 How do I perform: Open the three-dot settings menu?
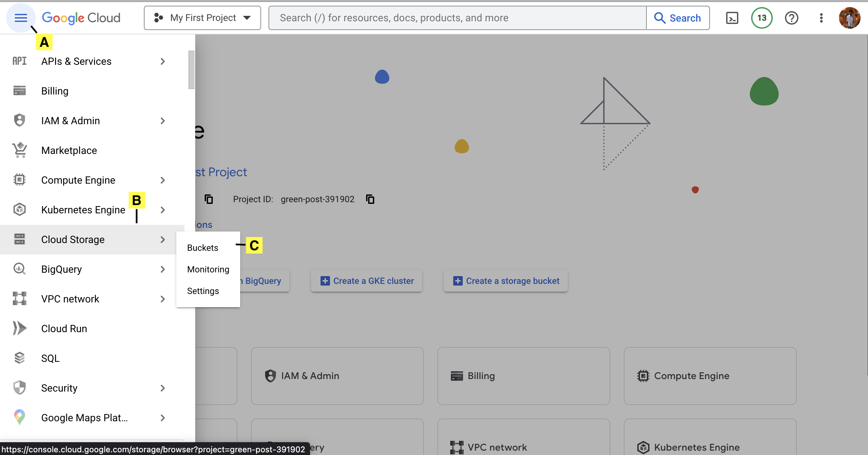click(x=821, y=18)
